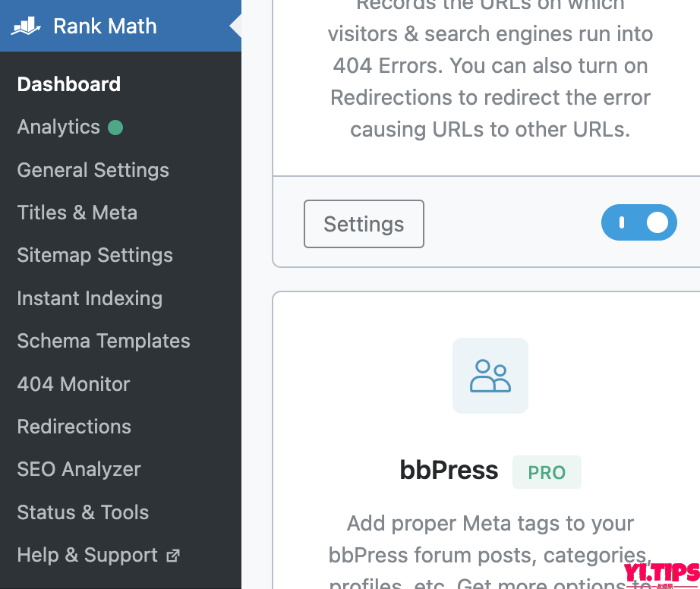Open Sitemap Settings
The image size is (700, 589).
click(x=95, y=255)
